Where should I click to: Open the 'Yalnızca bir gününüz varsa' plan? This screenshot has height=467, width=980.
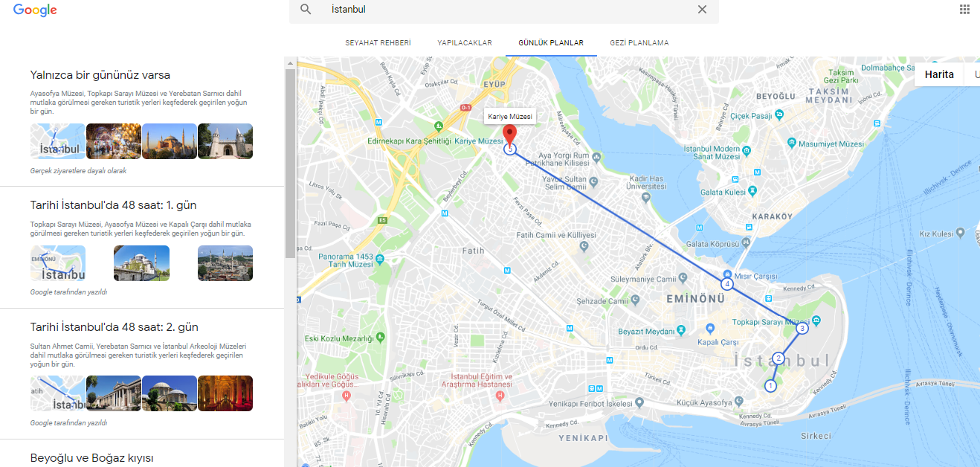[100, 75]
